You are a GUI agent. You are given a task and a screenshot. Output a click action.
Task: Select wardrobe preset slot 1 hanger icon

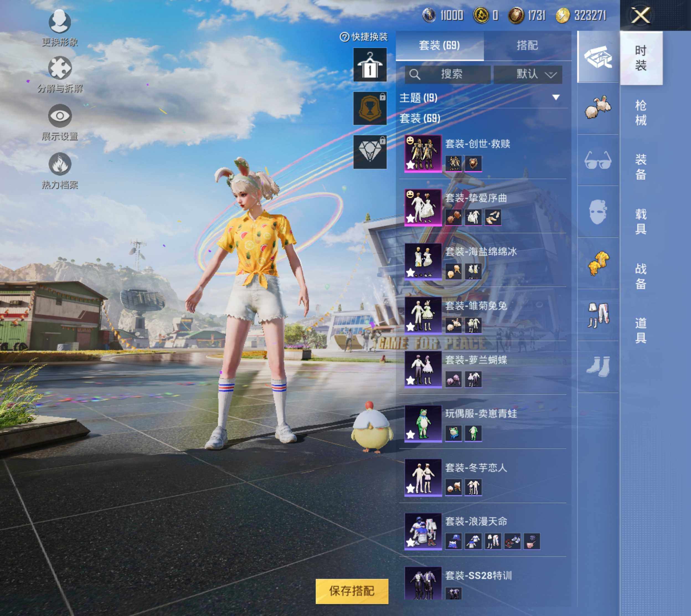pos(370,65)
